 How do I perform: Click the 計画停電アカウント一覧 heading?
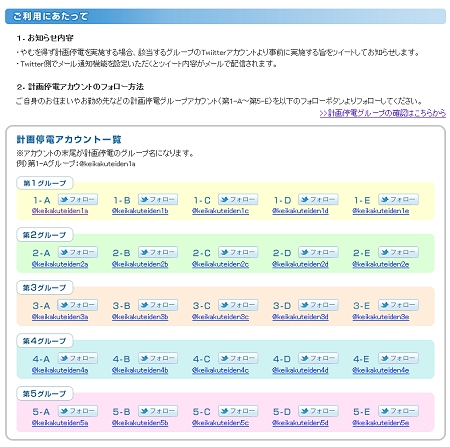pyautogui.click(x=69, y=139)
